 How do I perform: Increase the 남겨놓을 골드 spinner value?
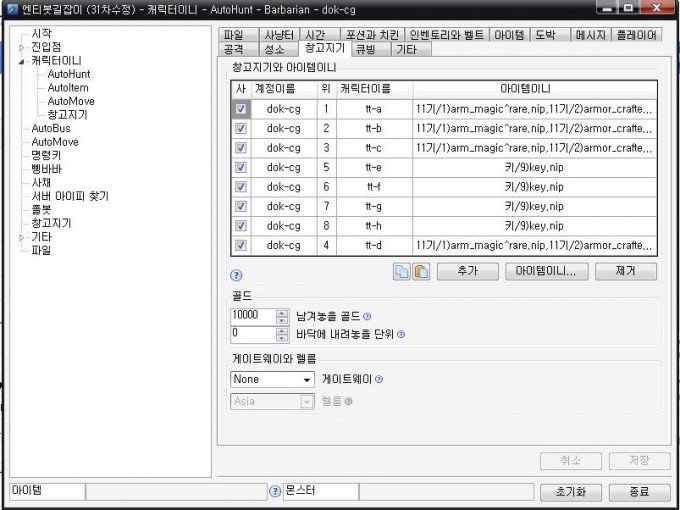click(x=282, y=311)
